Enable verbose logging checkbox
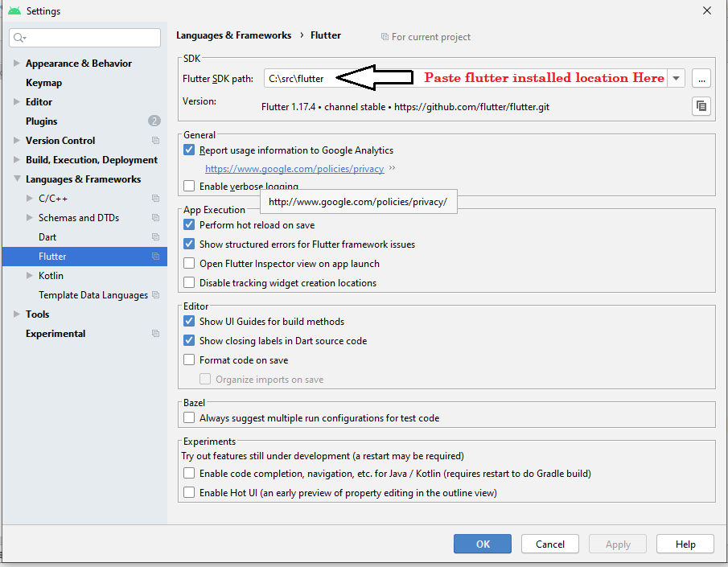 189,186
